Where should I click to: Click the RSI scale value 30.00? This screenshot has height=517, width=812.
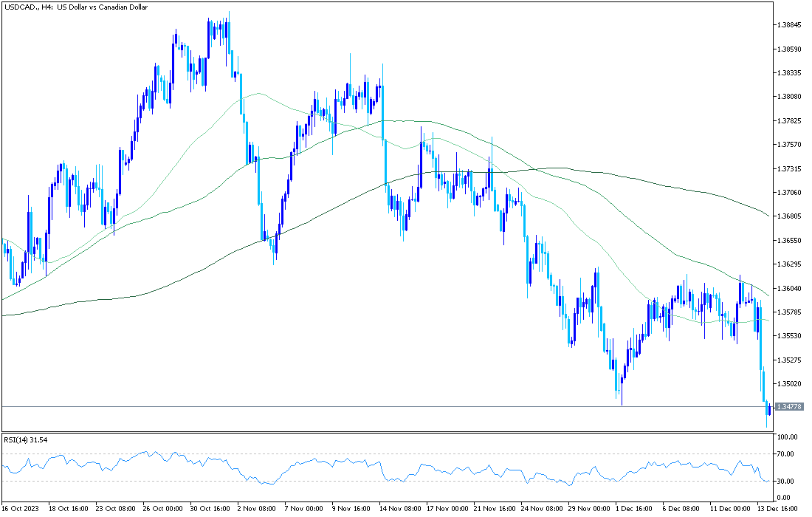[x=786, y=482]
